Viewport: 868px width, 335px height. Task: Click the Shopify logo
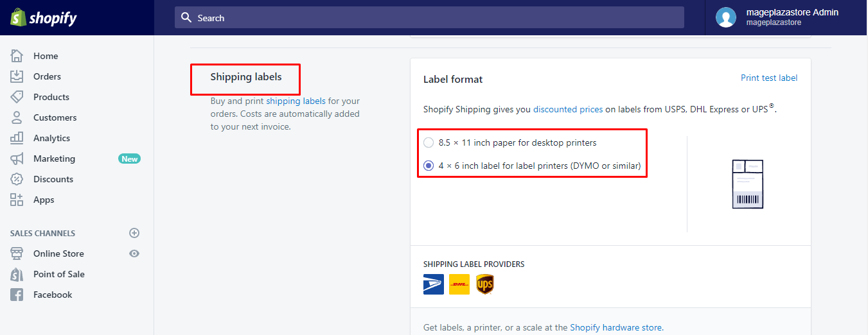point(43,18)
